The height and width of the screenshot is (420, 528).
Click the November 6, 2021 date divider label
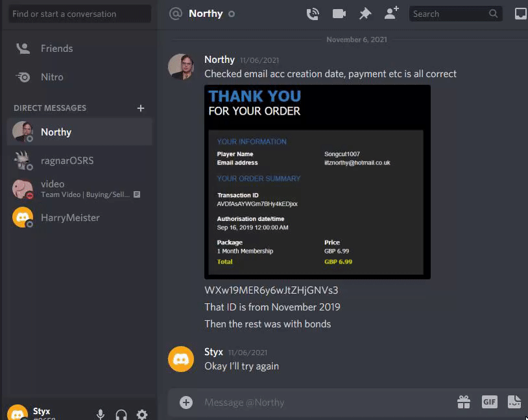tap(357, 40)
